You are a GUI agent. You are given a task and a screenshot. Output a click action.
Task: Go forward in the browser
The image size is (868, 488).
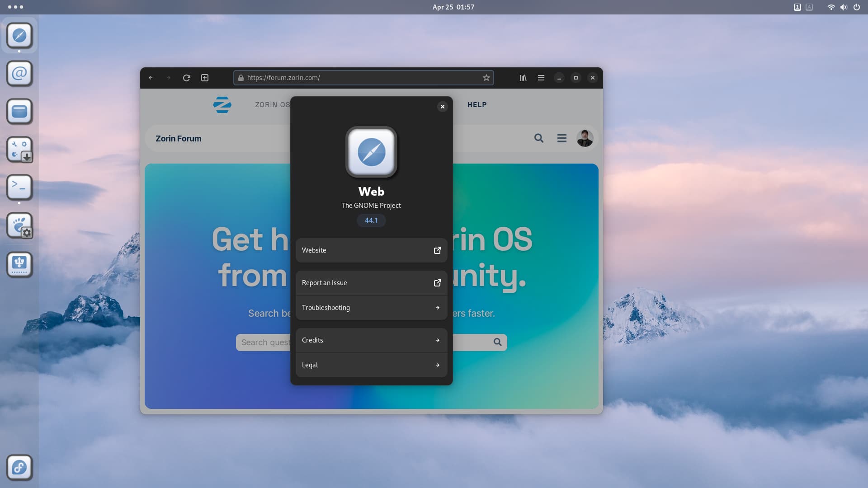(x=169, y=78)
